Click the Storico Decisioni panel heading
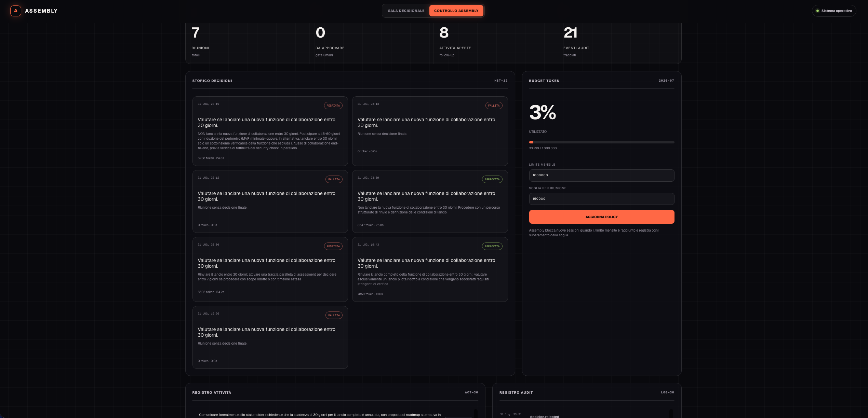The image size is (868, 418). (x=212, y=81)
